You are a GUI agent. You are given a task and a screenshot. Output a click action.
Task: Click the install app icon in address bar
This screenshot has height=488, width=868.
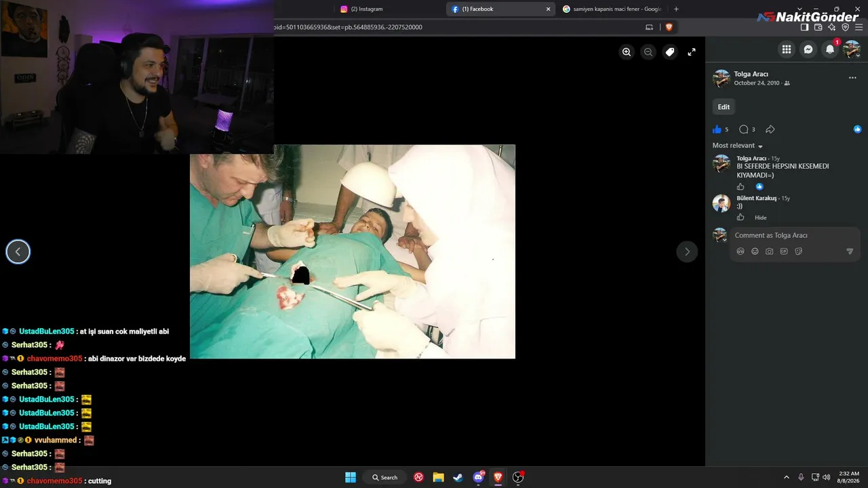pyautogui.click(x=649, y=27)
